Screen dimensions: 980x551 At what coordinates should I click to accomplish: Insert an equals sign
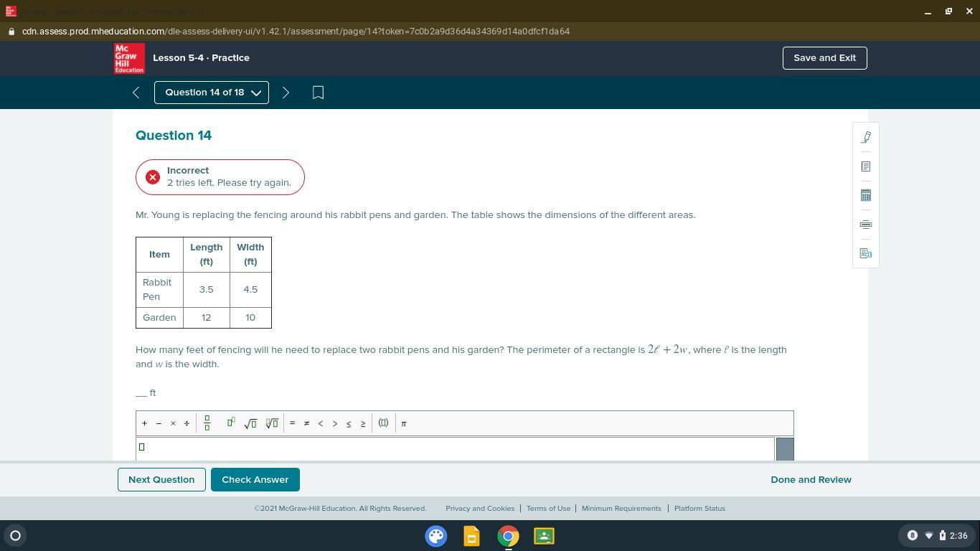click(292, 423)
